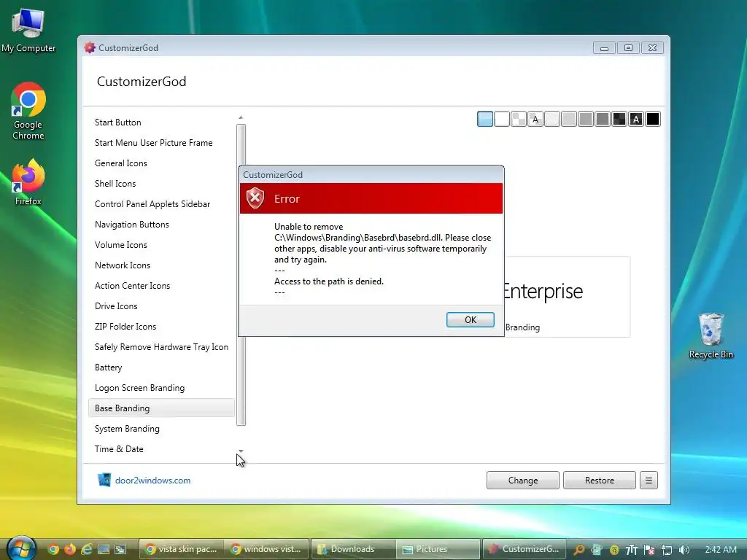This screenshot has height=560, width=747.
Task: Click the 7+ Taskbar Tweaker tray icon
Action: coord(632,550)
